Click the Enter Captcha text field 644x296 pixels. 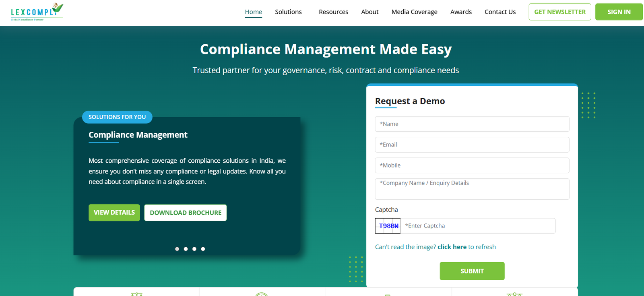[478, 226]
